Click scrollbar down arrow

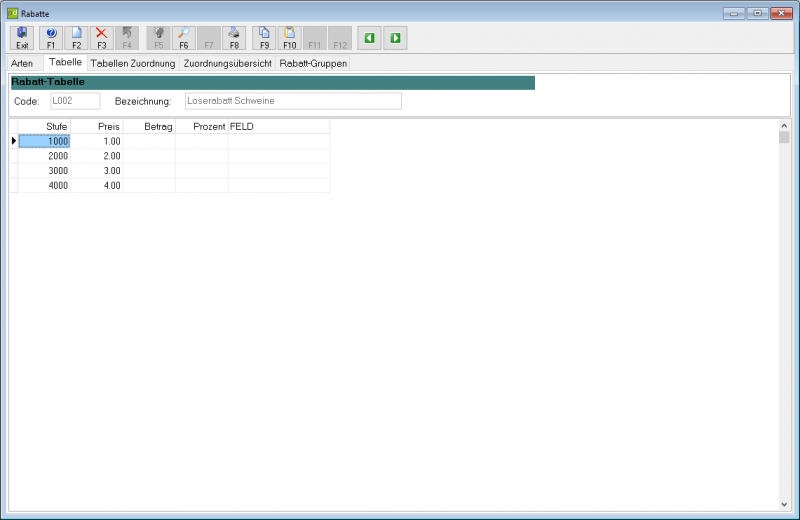tap(784, 504)
